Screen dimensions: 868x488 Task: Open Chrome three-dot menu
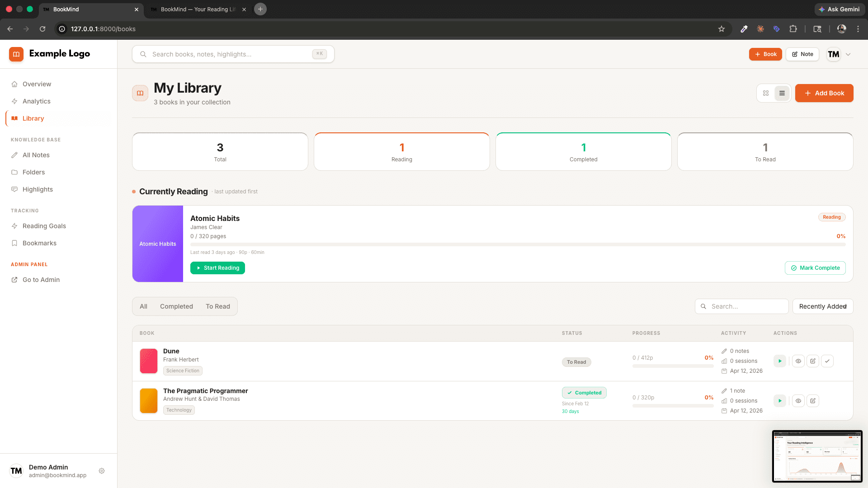click(x=858, y=29)
